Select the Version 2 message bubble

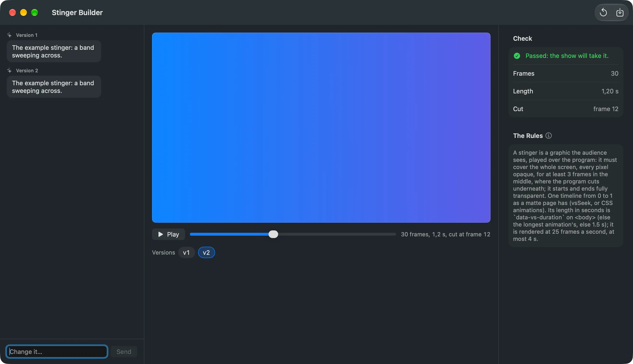point(54,87)
